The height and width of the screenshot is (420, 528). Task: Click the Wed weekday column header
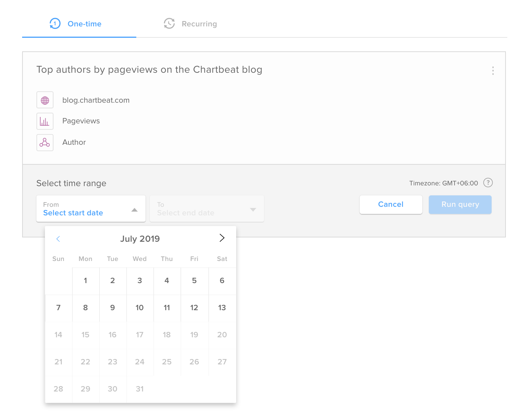coord(140,259)
